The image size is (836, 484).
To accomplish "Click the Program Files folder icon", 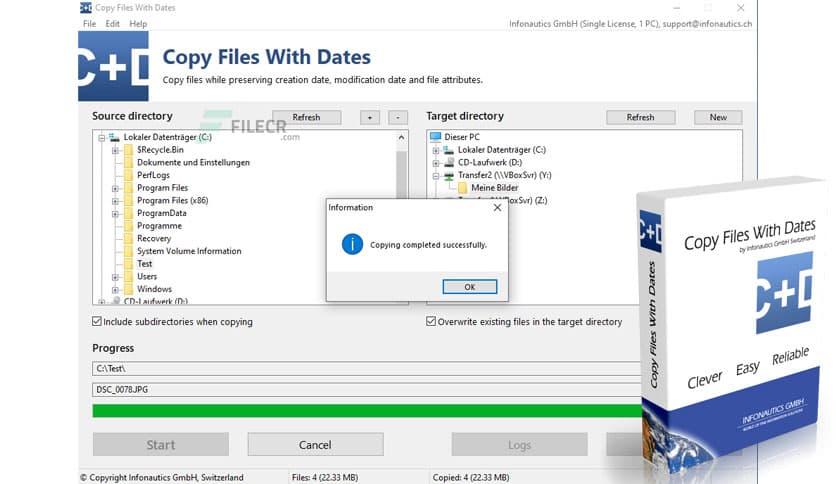I will [x=128, y=188].
